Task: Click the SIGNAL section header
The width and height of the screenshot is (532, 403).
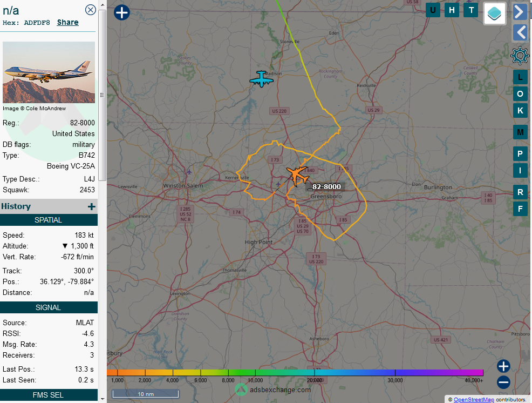Action: 49,307
